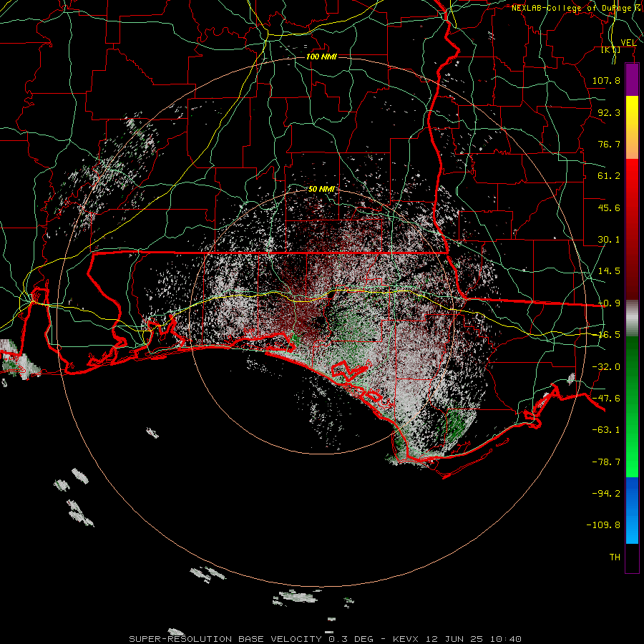The height and width of the screenshot is (644, 644).
Task: Click the VEL legend title
Action: coord(628,43)
